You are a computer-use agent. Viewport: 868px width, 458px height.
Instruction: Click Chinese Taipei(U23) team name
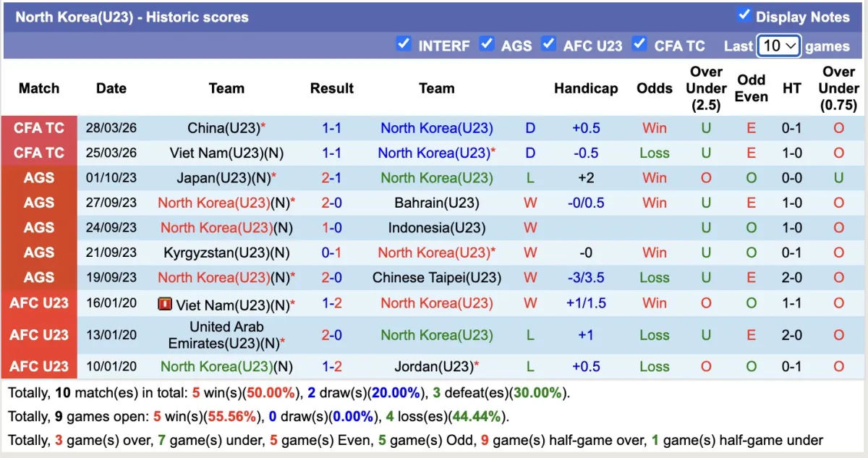pyautogui.click(x=437, y=278)
